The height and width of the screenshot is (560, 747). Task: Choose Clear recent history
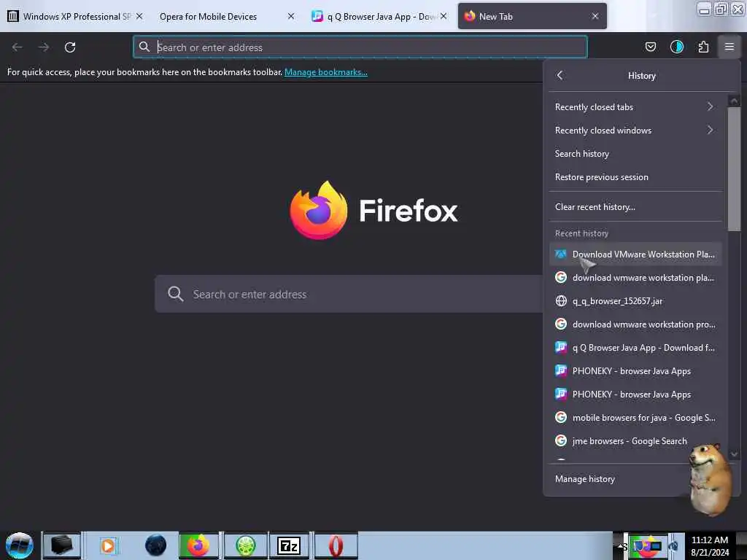click(635, 207)
